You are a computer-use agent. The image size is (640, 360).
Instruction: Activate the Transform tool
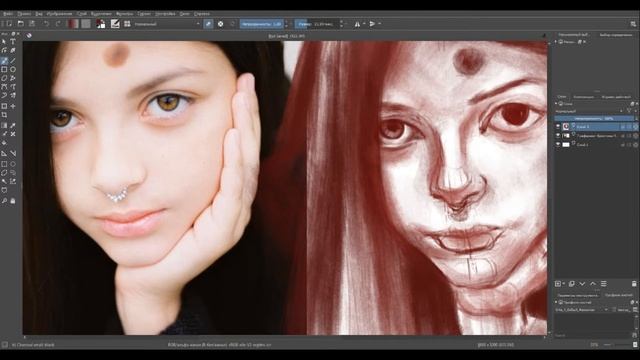(4, 106)
